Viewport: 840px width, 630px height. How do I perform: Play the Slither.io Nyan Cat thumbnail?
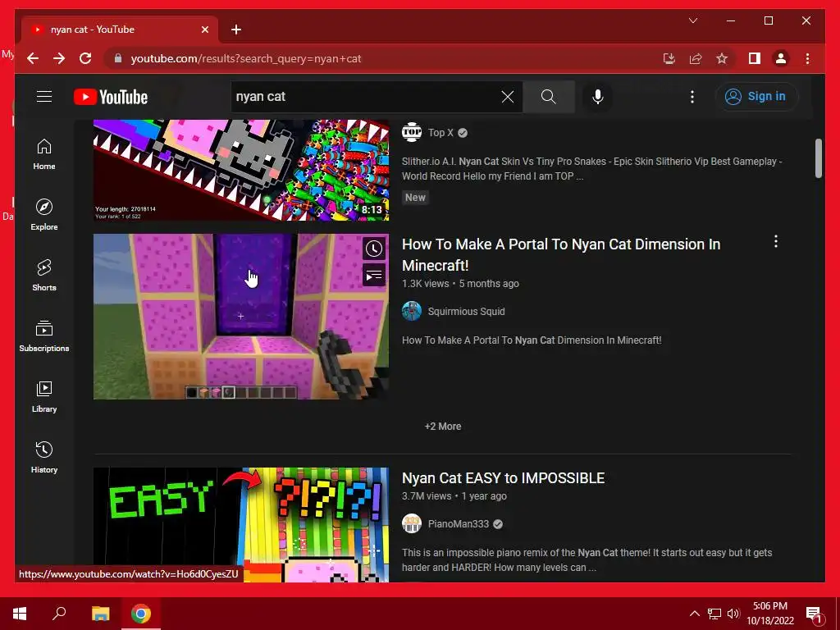241,170
